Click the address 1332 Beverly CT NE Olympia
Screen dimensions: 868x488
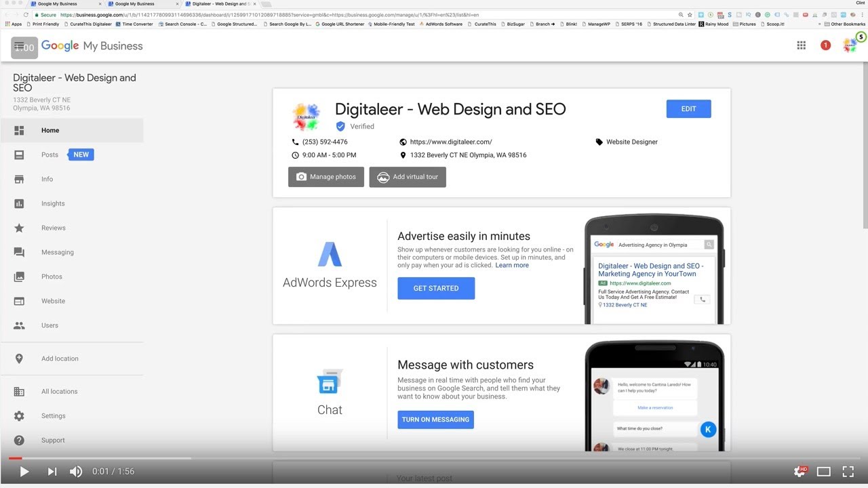click(x=468, y=155)
